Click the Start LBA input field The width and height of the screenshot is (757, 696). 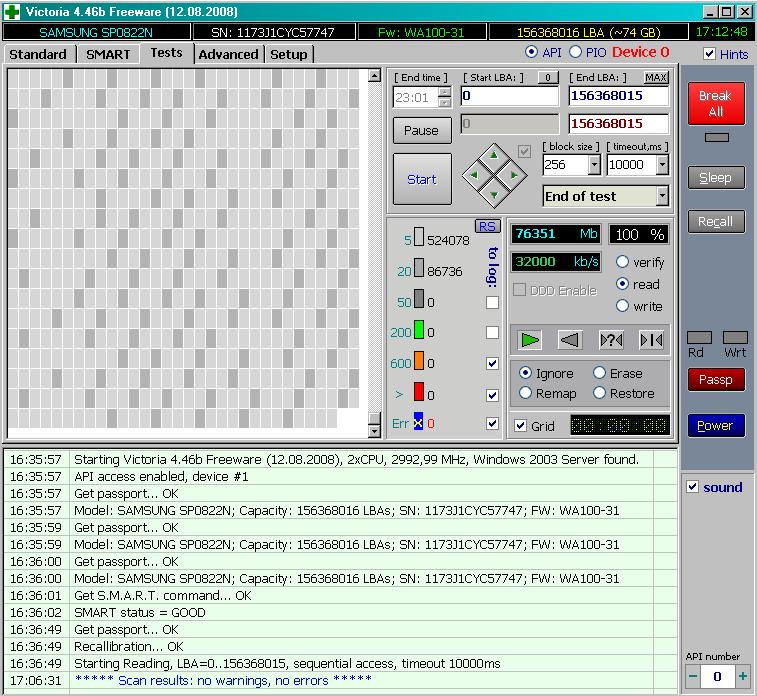point(509,96)
